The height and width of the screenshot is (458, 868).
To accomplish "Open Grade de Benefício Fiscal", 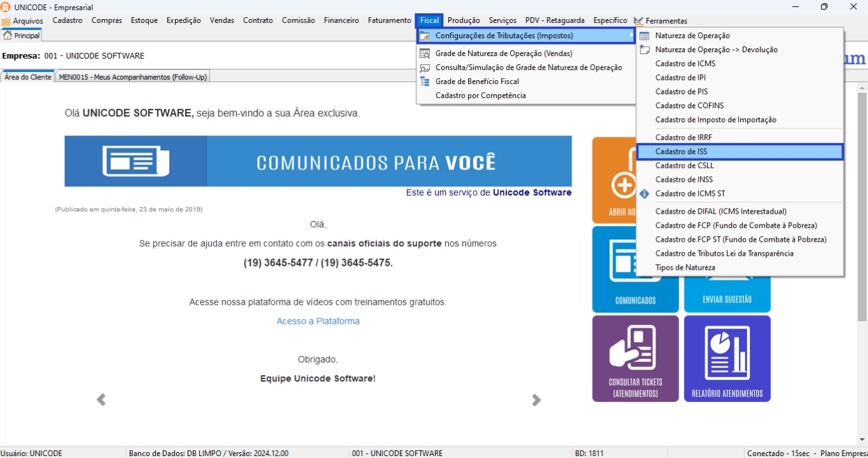I will [477, 81].
